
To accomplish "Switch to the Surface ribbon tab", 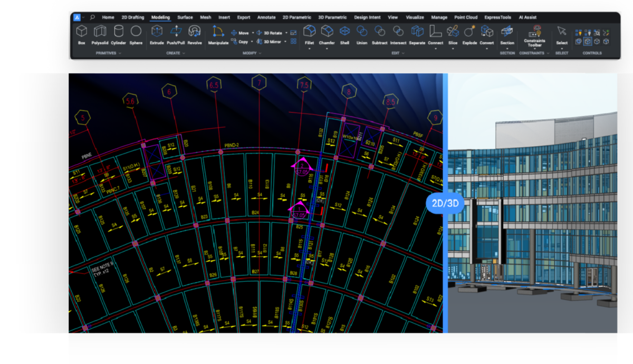I will click(x=185, y=17).
